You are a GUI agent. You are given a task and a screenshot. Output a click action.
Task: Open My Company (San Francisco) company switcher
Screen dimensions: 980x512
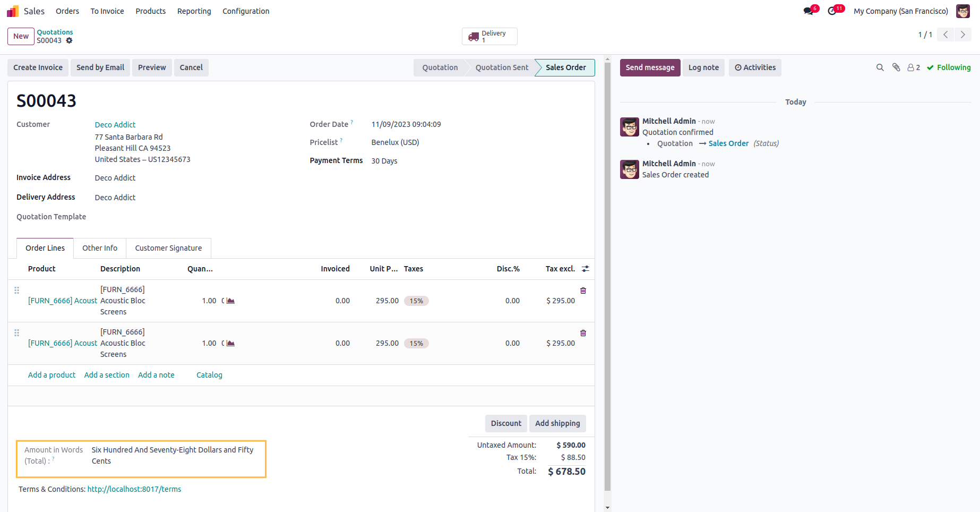[x=900, y=11]
